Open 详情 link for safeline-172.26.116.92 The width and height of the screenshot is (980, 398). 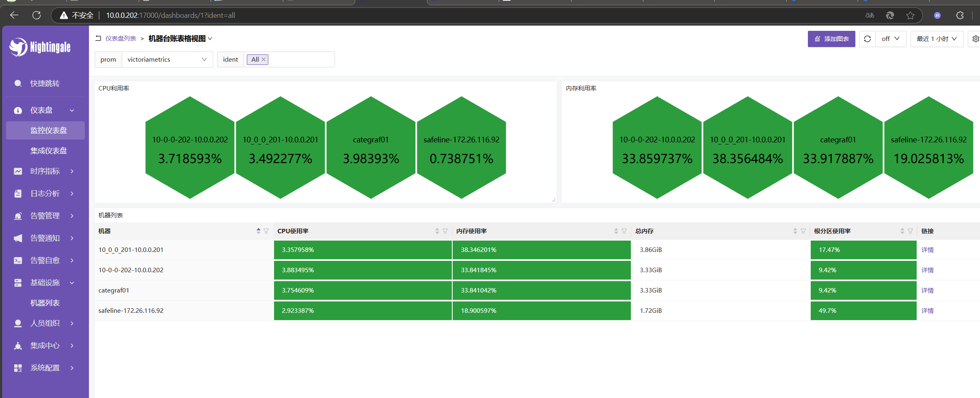(x=927, y=311)
